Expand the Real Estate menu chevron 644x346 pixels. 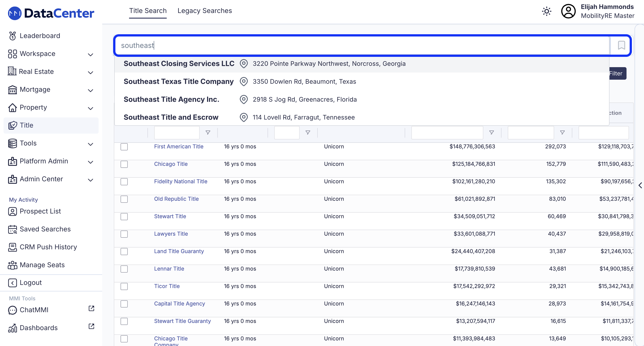pyautogui.click(x=91, y=73)
